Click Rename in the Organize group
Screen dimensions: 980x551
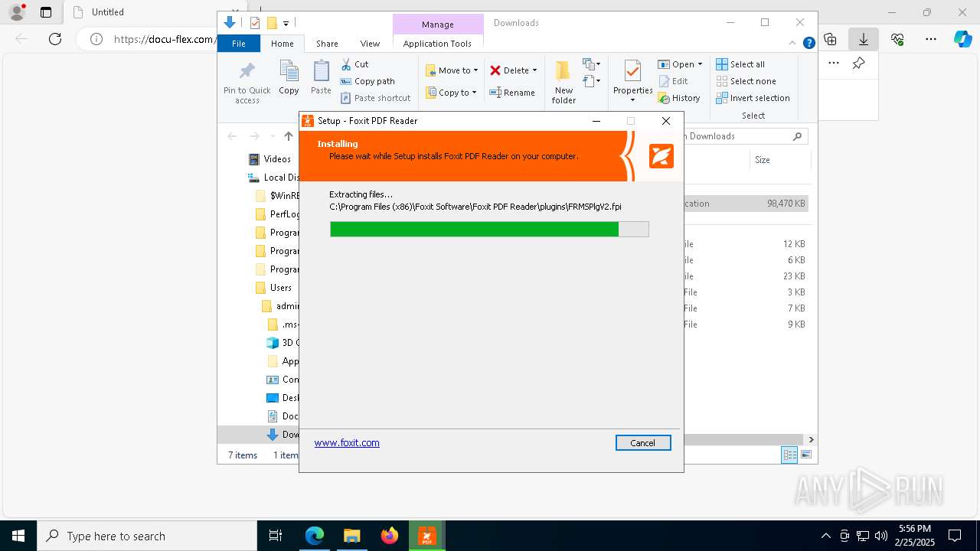click(x=512, y=93)
